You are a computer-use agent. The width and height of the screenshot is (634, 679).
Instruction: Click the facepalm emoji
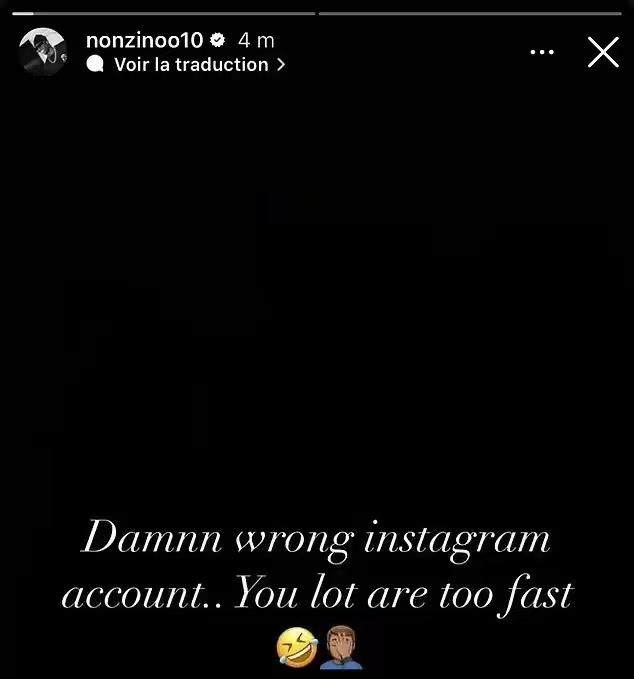click(341, 647)
